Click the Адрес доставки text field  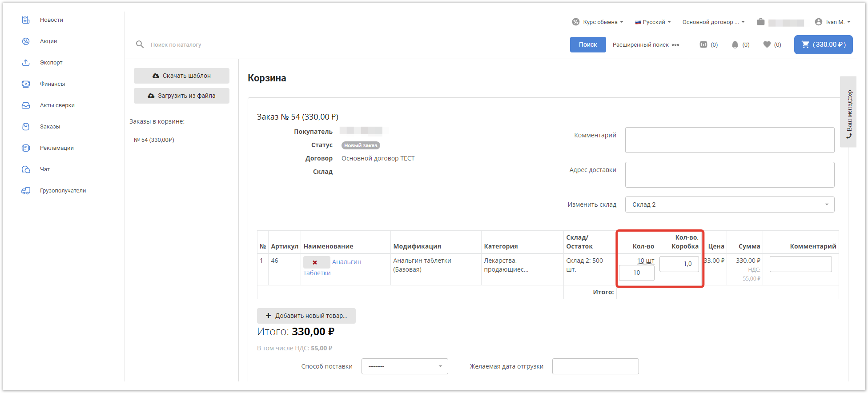[729, 175]
